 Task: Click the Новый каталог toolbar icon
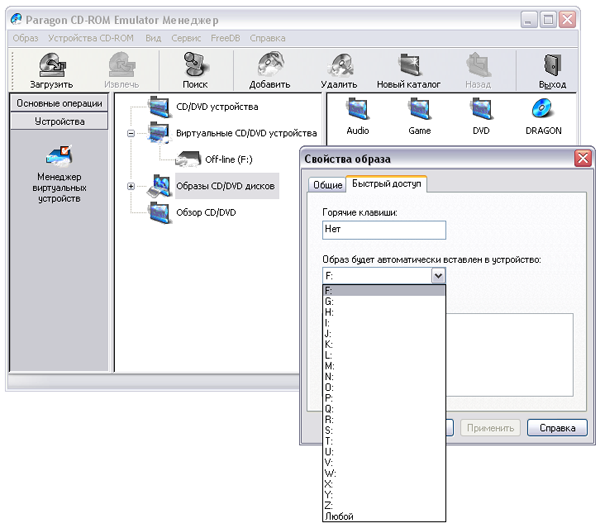pyautogui.click(x=409, y=65)
